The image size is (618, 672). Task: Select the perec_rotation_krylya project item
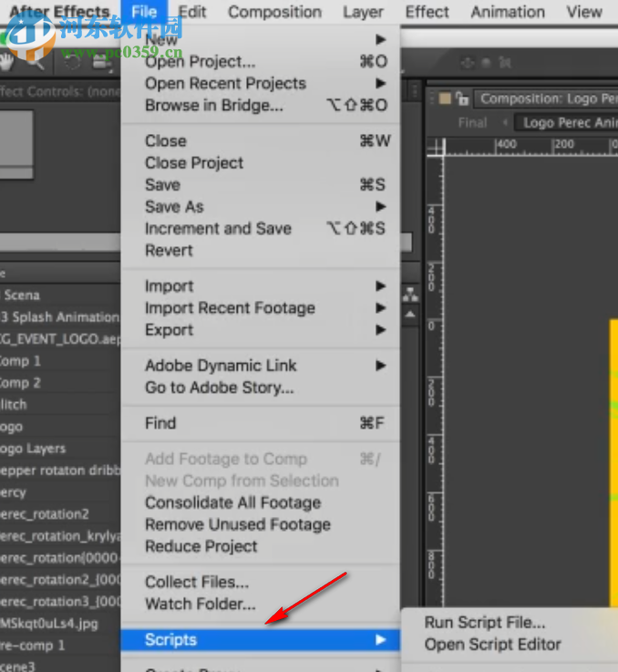[x=60, y=536]
